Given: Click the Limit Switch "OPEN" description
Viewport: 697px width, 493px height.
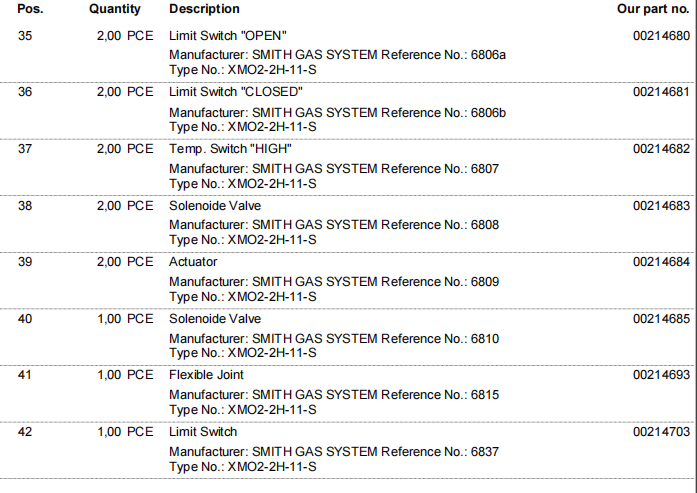Looking at the screenshot, I should coord(229,36).
